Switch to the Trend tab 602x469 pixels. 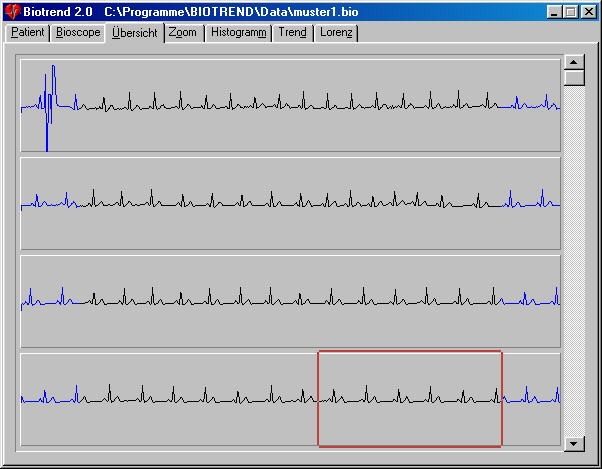[x=293, y=33]
